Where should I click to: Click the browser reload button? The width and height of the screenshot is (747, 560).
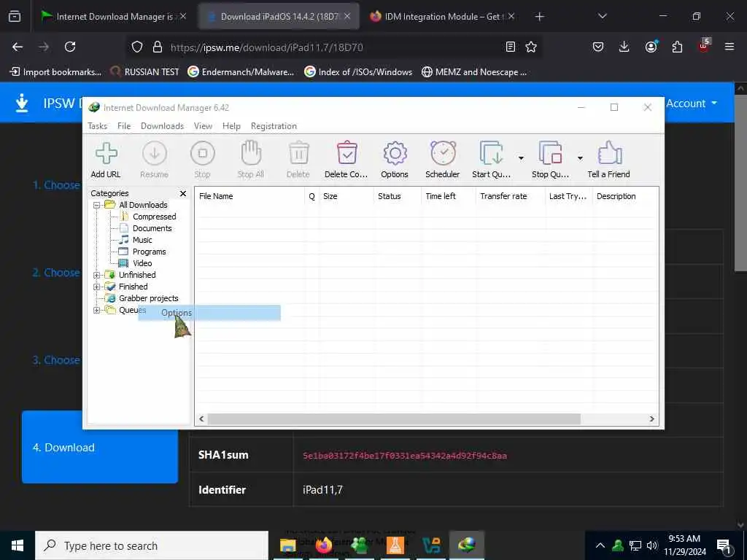point(70,47)
